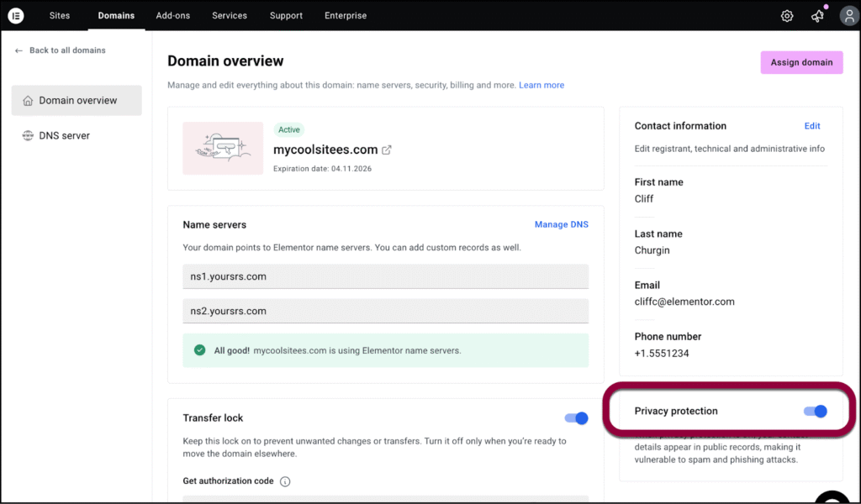Image resolution: width=861 pixels, height=504 pixels.
Task: Click the Manage DNS link
Action: coord(561,225)
